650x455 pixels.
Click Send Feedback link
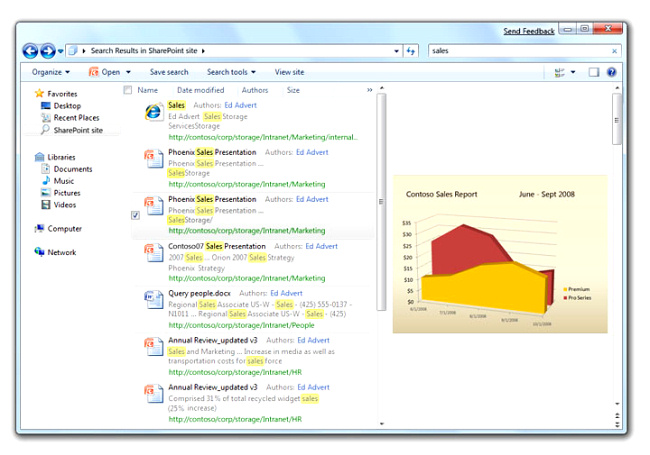click(x=529, y=31)
